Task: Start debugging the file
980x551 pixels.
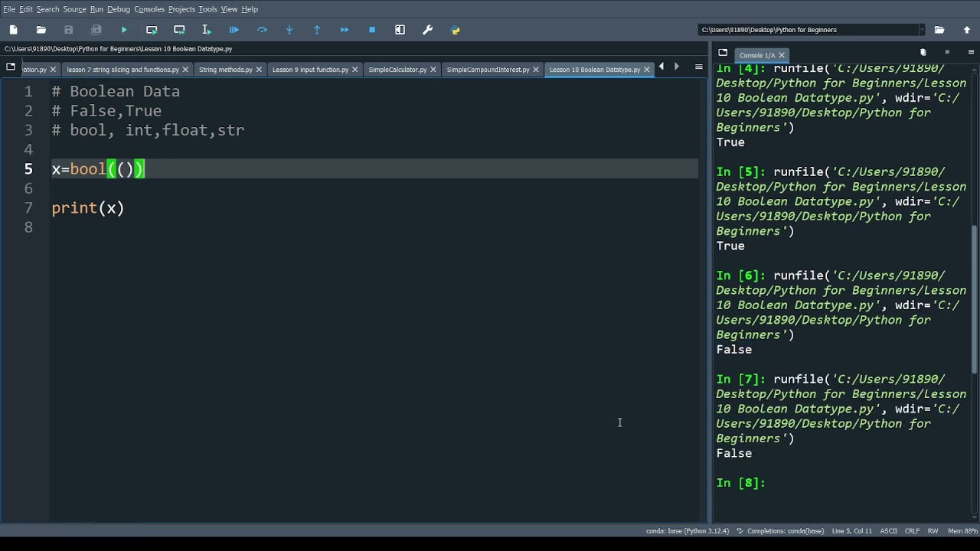Action: [234, 30]
